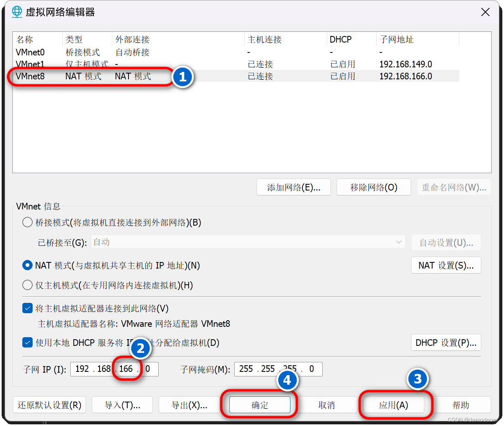The height and width of the screenshot is (426, 504).
Task: Select the VMnet0 row in the network list
Action: 236,52
